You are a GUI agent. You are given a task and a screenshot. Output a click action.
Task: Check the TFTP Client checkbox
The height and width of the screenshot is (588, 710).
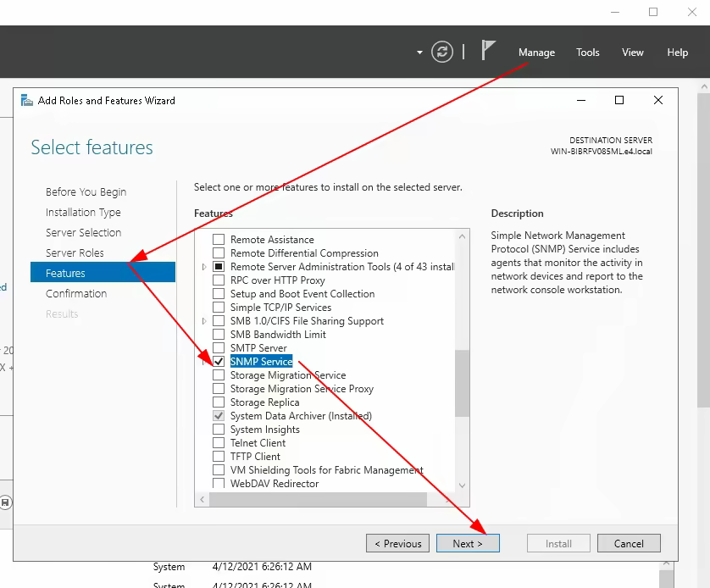(219, 457)
